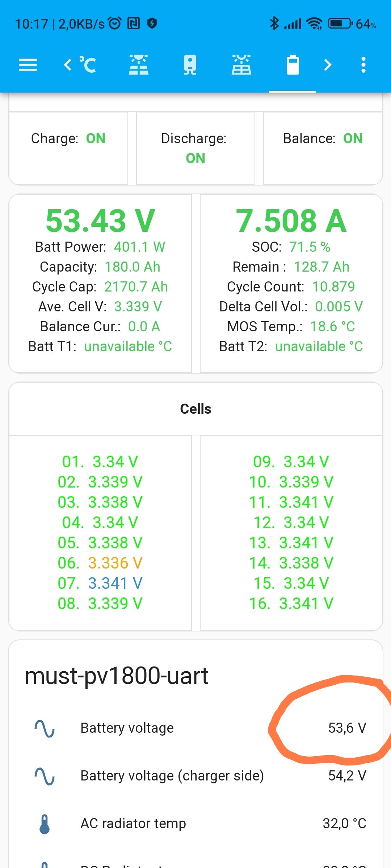Select the battery tab icon
This screenshot has width=391, height=868.
click(x=293, y=65)
